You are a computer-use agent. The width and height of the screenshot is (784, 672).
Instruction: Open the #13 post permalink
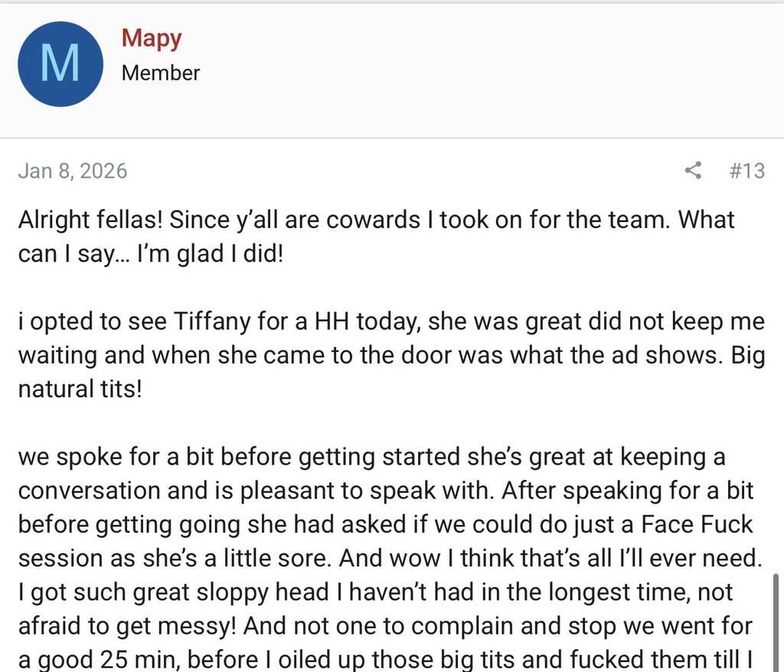coord(746,170)
